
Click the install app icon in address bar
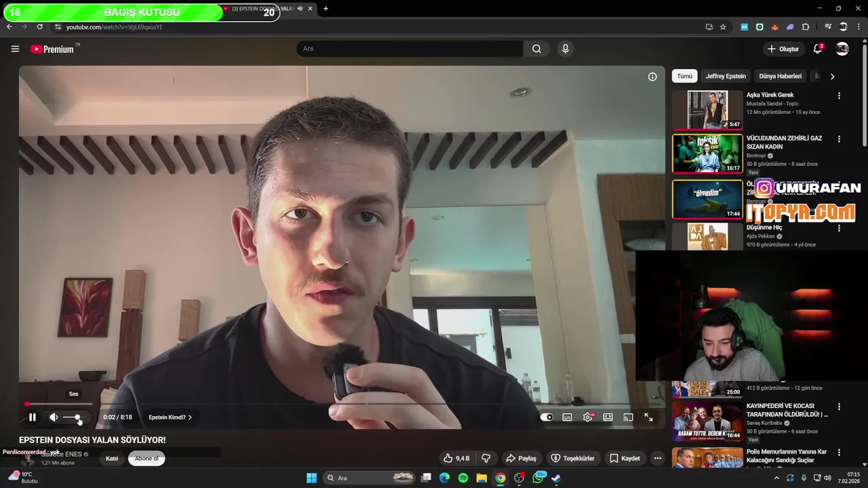(x=709, y=27)
